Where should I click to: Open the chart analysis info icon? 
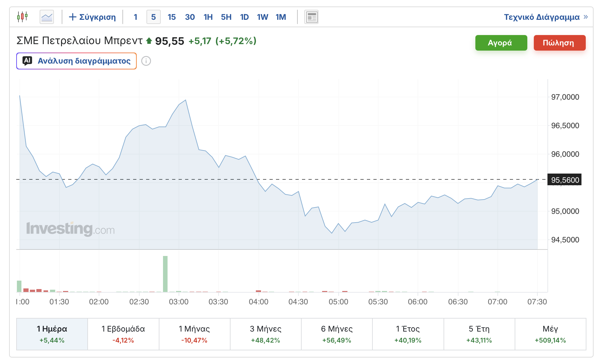pos(146,61)
